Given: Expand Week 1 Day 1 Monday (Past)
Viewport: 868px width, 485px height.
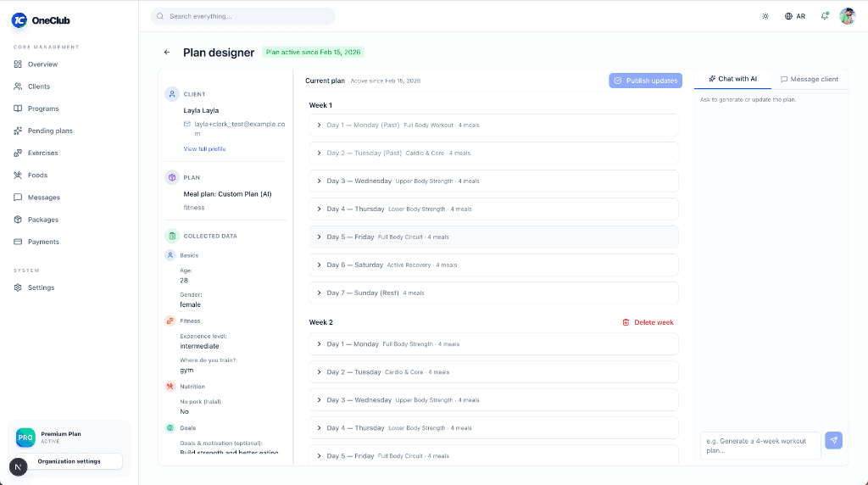Looking at the screenshot, I should 493,125.
